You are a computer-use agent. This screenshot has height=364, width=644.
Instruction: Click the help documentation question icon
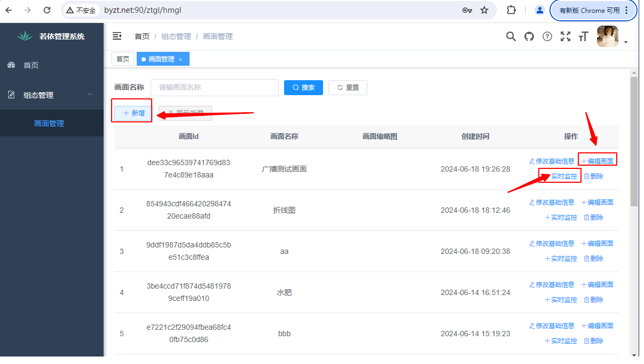[547, 36]
